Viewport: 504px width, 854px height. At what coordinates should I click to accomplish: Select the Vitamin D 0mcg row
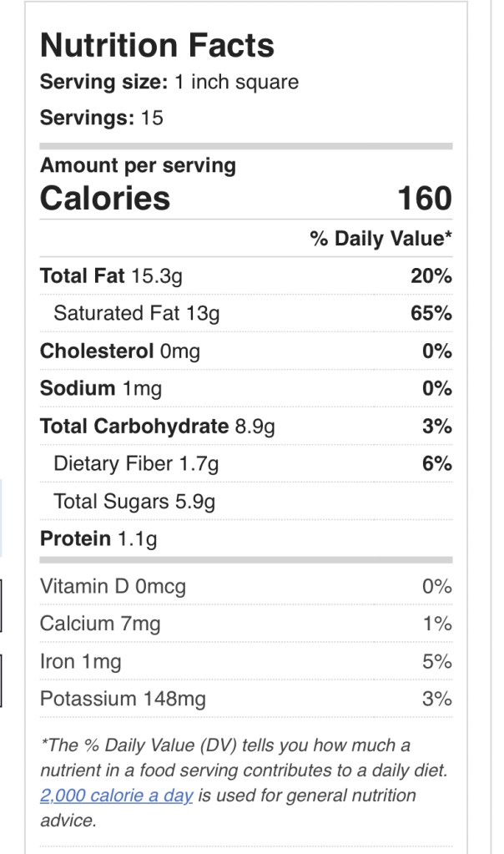[x=113, y=587]
